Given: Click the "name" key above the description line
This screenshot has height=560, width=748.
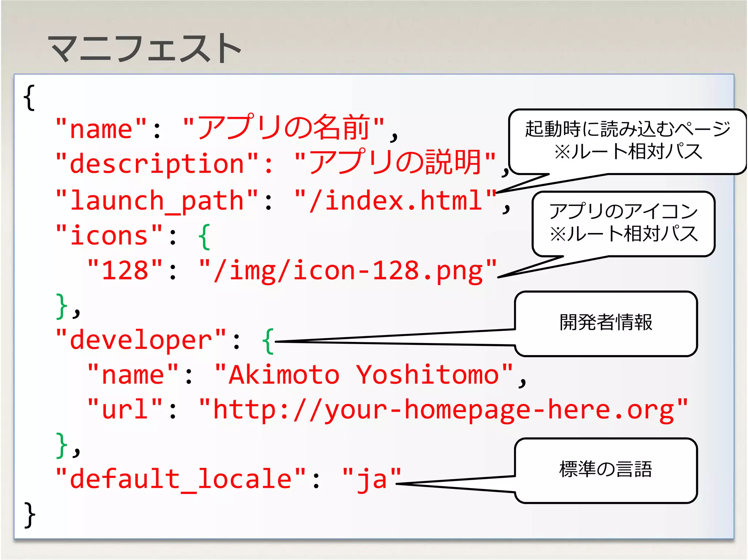Looking at the screenshot, I should 101,129.
